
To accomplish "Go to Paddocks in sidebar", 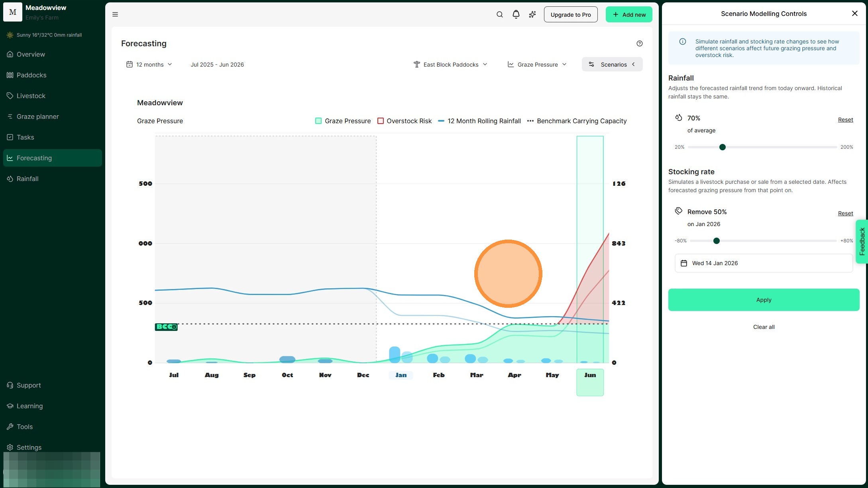I will [x=31, y=75].
